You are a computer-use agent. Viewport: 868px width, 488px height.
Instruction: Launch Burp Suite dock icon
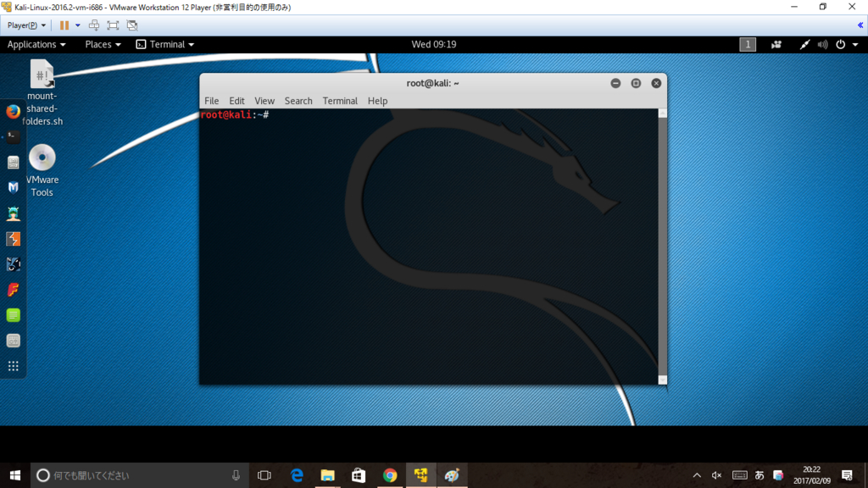[14, 238]
